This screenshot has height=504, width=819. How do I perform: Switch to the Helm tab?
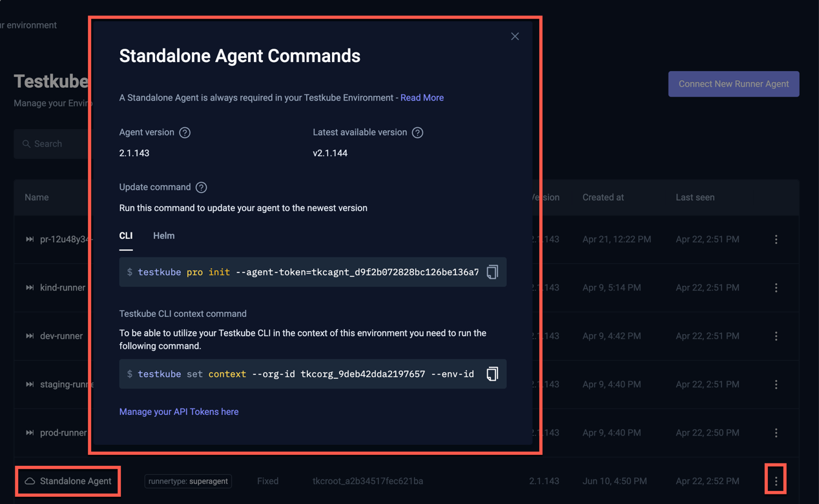[x=163, y=236]
